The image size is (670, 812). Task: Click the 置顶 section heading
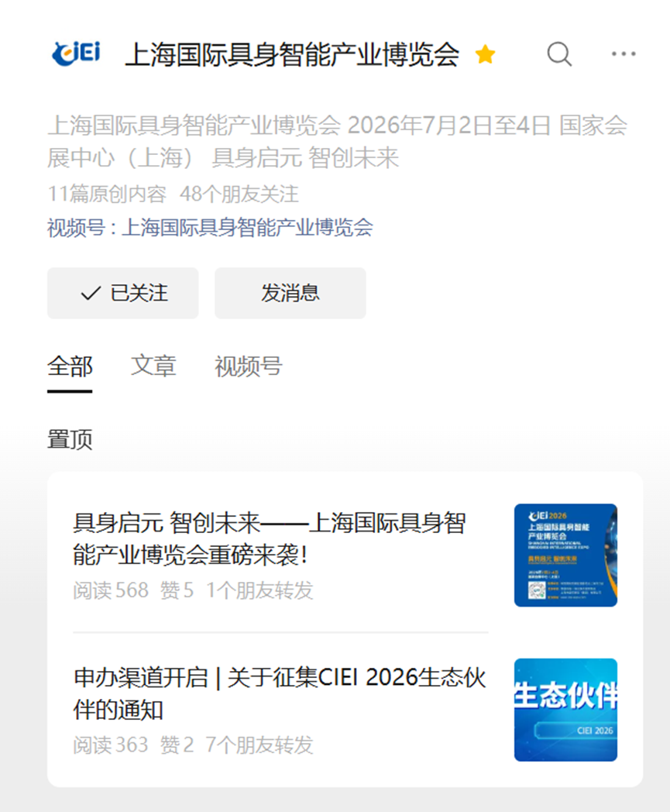70,439
